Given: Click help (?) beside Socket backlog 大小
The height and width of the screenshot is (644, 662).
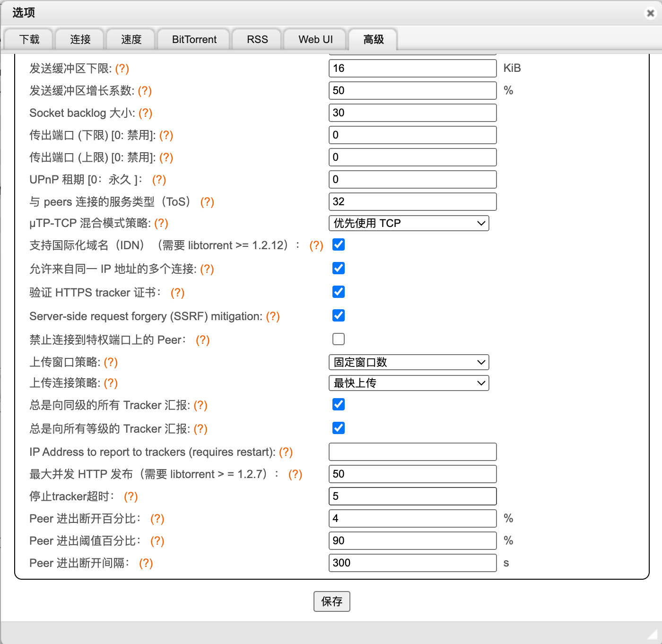Looking at the screenshot, I should [x=145, y=113].
